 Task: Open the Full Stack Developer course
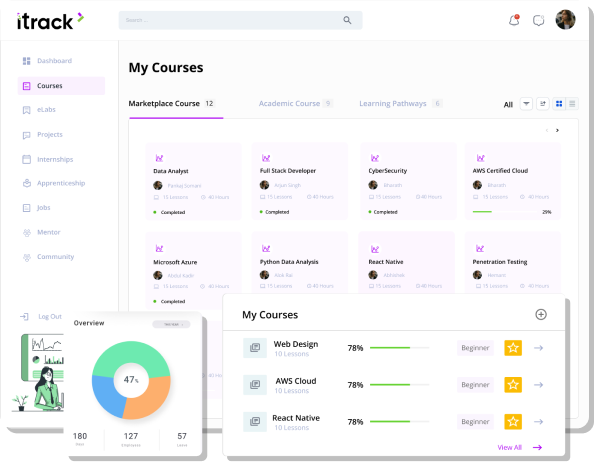[300, 181]
